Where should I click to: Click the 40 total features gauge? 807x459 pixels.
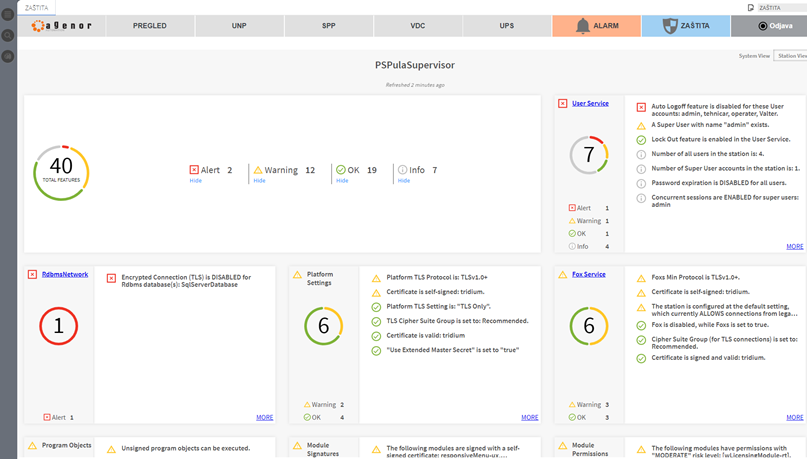[x=61, y=173]
